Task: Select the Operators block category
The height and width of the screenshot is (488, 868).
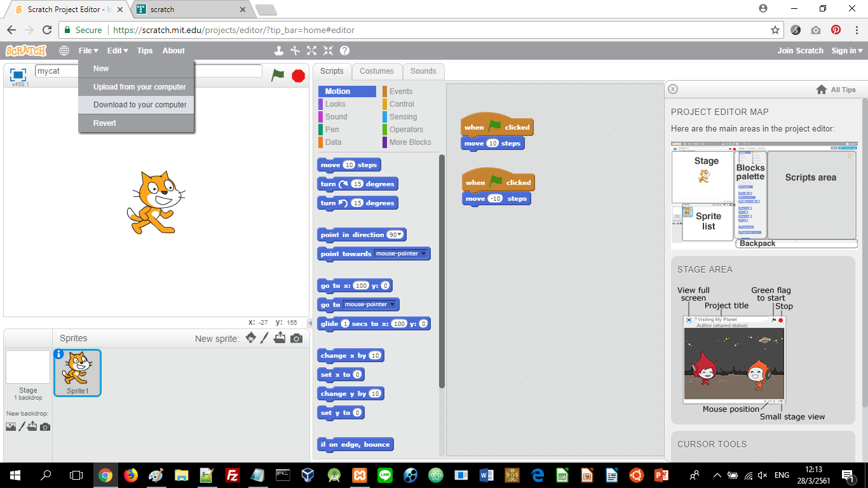Action: coord(410,130)
